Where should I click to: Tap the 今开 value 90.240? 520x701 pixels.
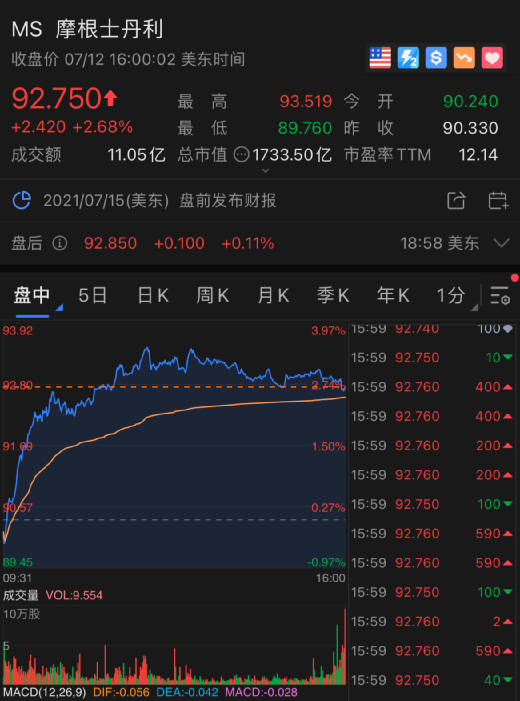point(471,101)
